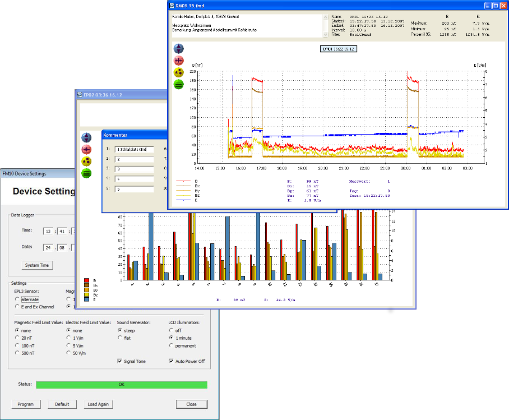Click the DM01 15:22 15.12 chart title label
Image resolution: width=509 pixels, height=420 pixels.
(x=338, y=49)
